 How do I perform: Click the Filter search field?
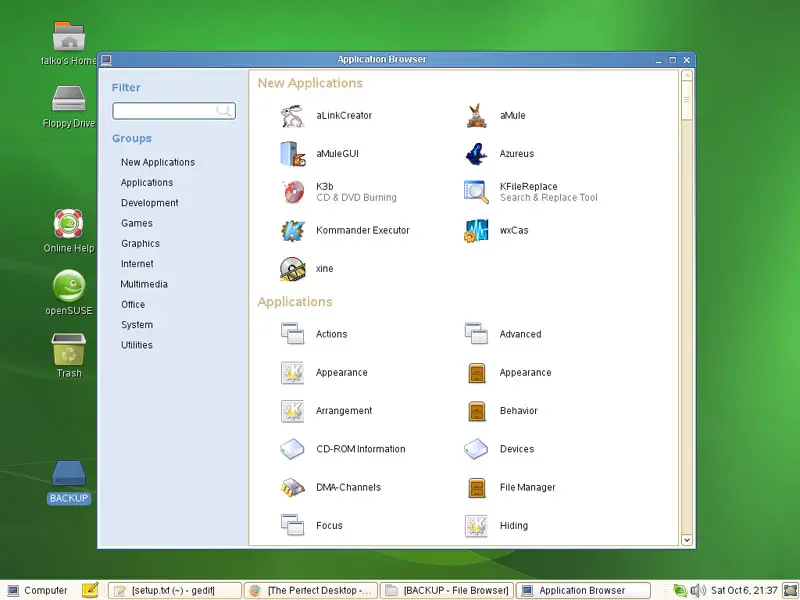[x=174, y=111]
